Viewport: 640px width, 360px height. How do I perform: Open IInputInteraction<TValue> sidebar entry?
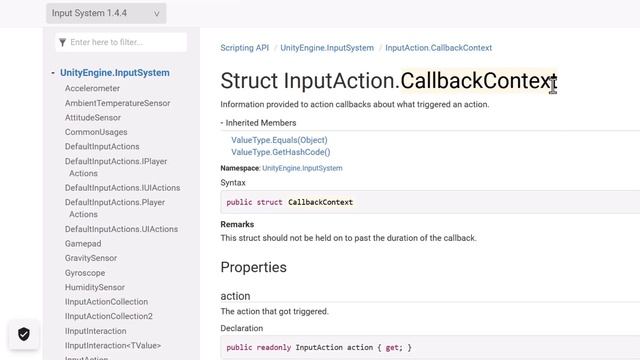pos(113,346)
